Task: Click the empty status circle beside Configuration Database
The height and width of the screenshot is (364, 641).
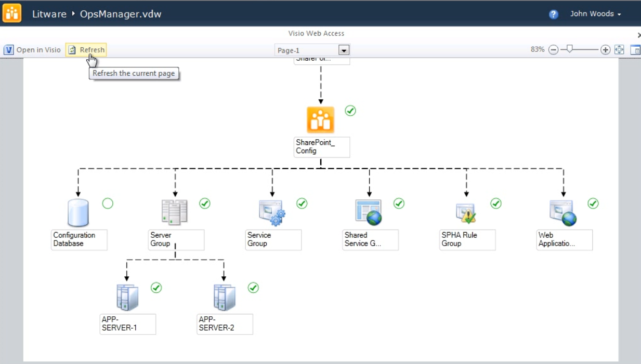Action: tap(108, 203)
